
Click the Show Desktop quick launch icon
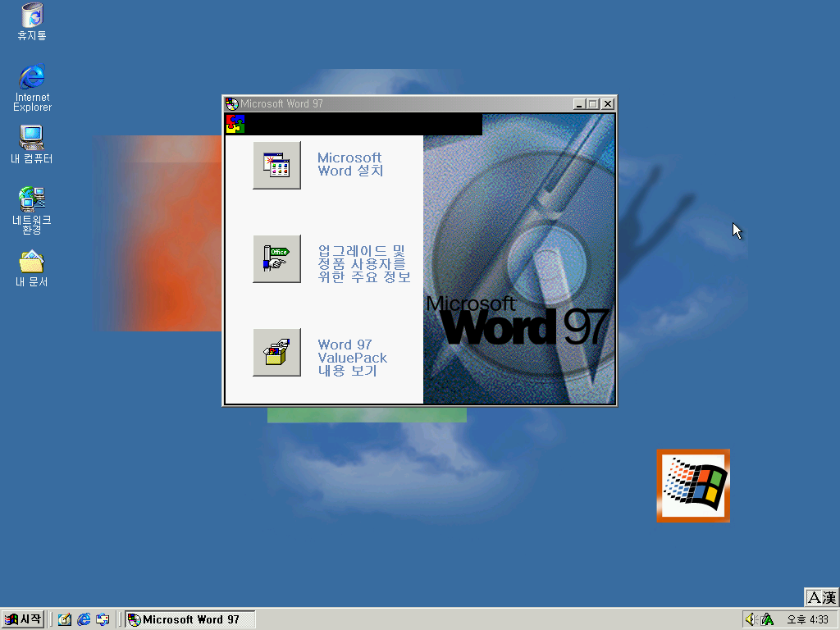coord(65,619)
